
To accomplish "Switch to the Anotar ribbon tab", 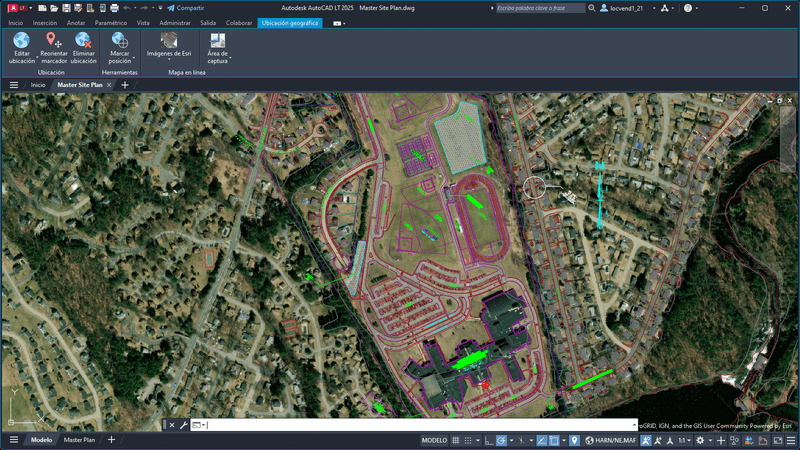I will pos(76,23).
